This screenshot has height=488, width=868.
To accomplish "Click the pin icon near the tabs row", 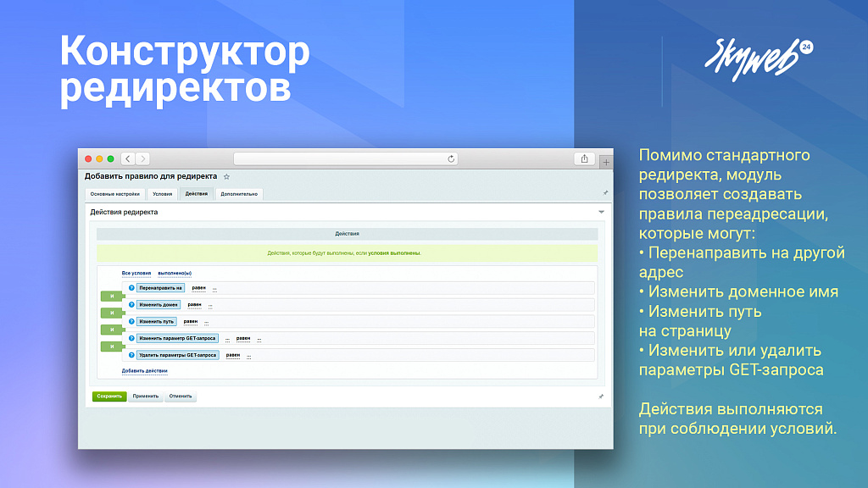I will pyautogui.click(x=604, y=192).
